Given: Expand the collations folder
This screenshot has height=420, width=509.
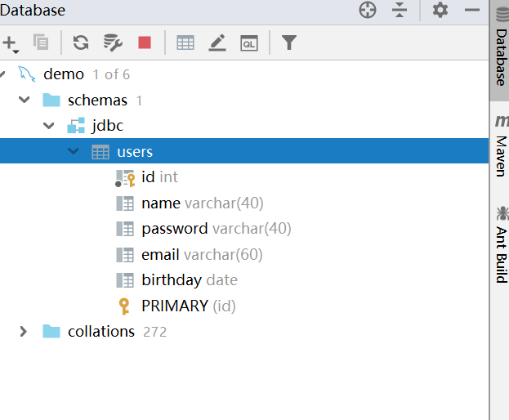Looking at the screenshot, I should [x=24, y=331].
